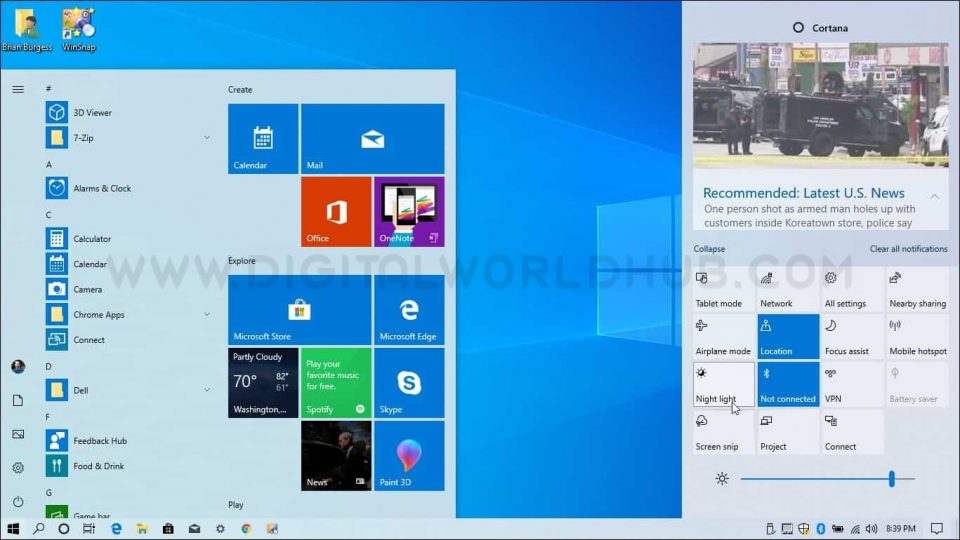Click Clear all notifications
The height and width of the screenshot is (540, 960).
point(908,249)
